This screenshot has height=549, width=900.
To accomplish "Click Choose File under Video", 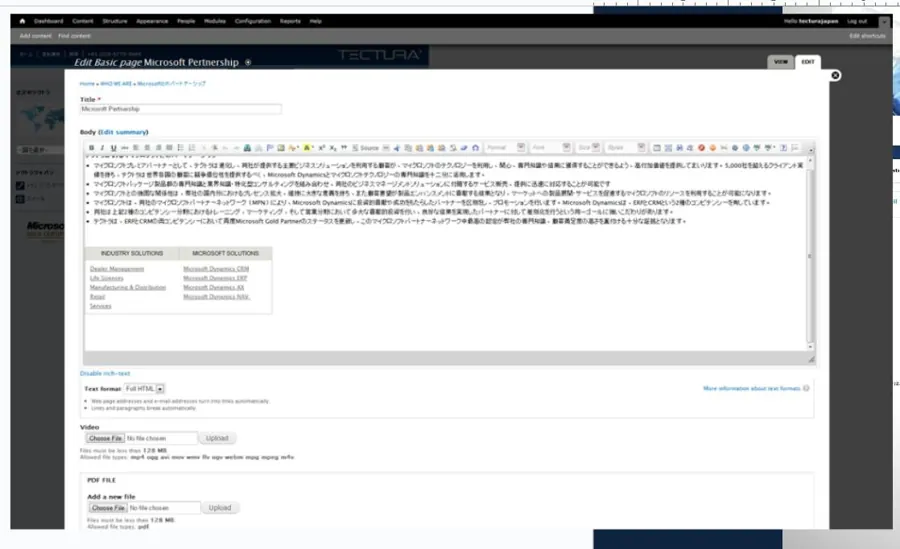I will [105, 438].
